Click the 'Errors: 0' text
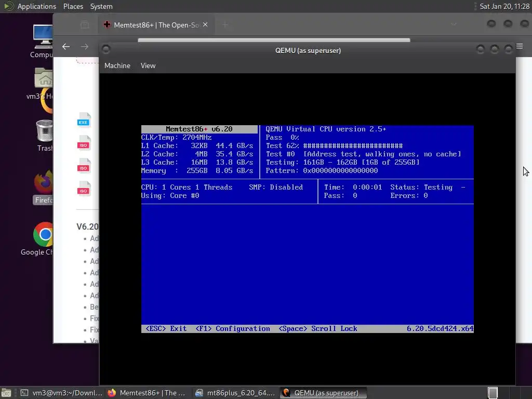The image size is (532, 399). point(409,195)
